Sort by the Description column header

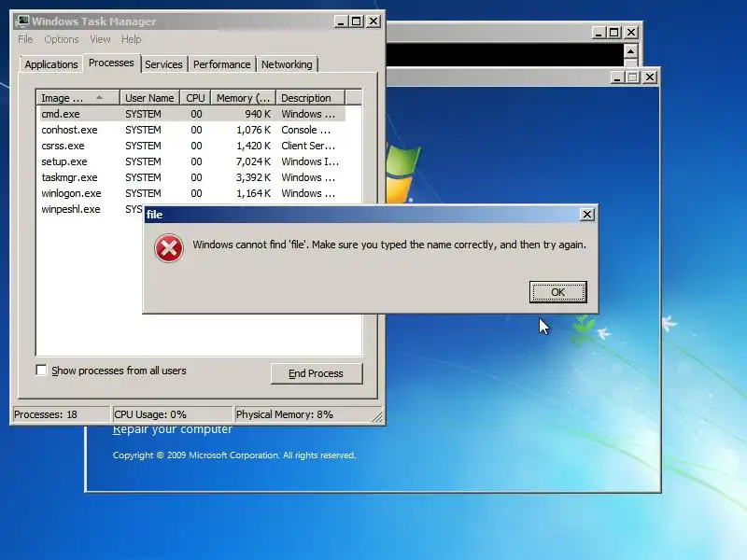[x=310, y=98]
